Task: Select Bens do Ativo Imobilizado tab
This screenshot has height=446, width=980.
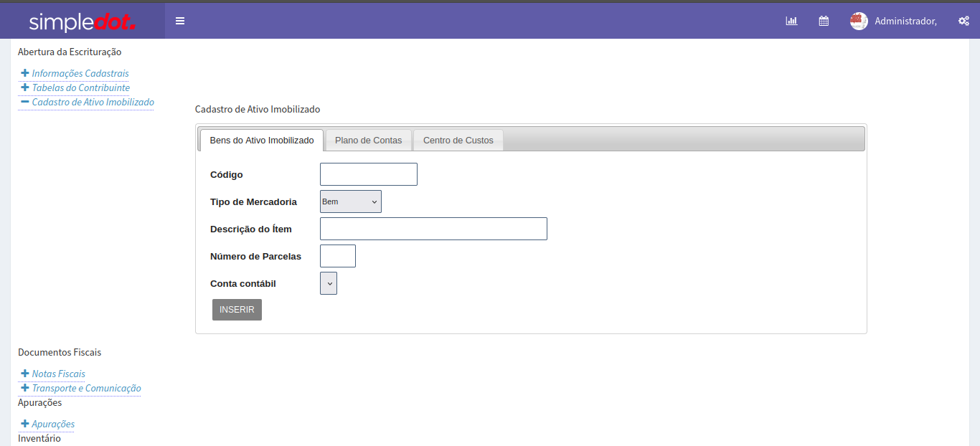Action: point(261,141)
